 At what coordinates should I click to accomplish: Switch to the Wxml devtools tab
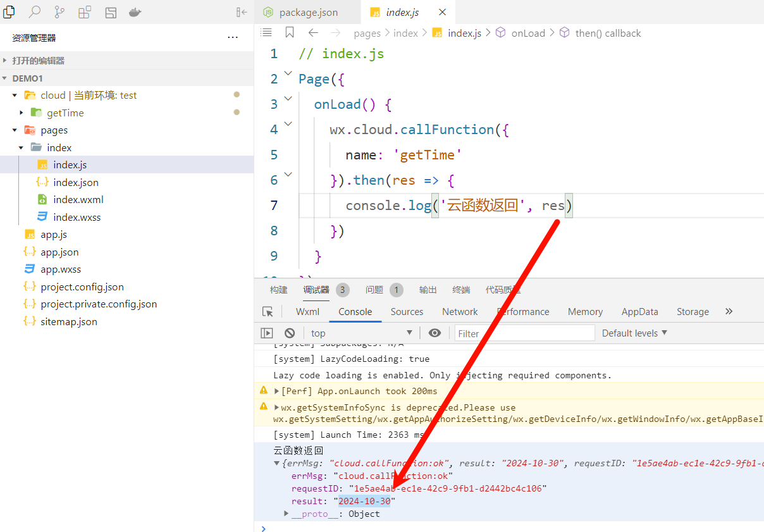(x=307, y=312)
